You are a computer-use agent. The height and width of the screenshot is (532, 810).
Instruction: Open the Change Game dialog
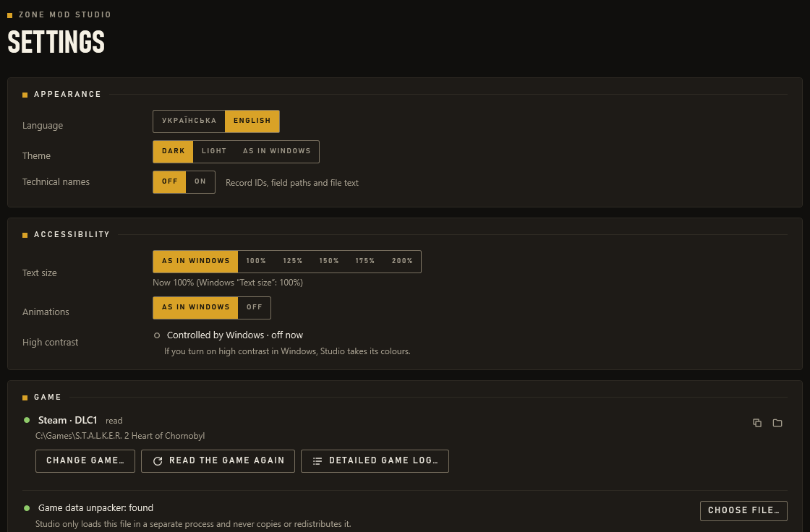tap(85, 460)
